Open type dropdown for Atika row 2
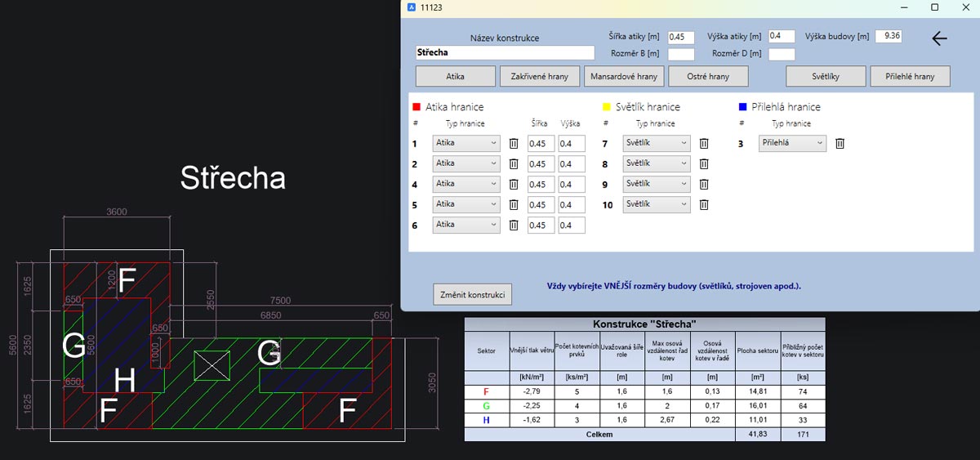 (466, 163)
